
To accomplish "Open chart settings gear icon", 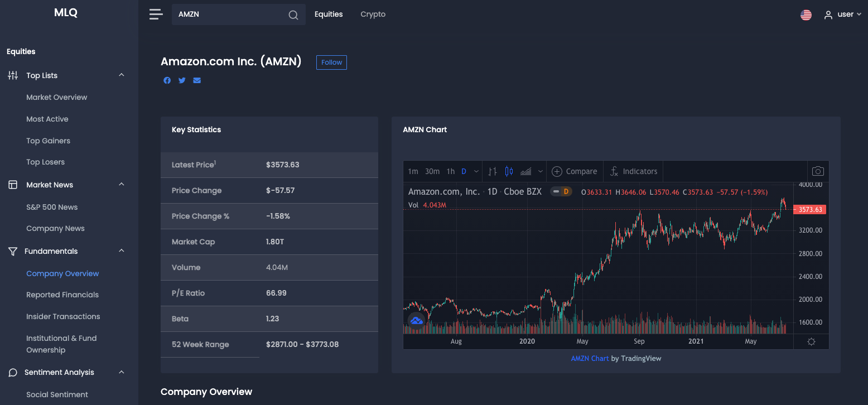I will (x=811, y=341).
